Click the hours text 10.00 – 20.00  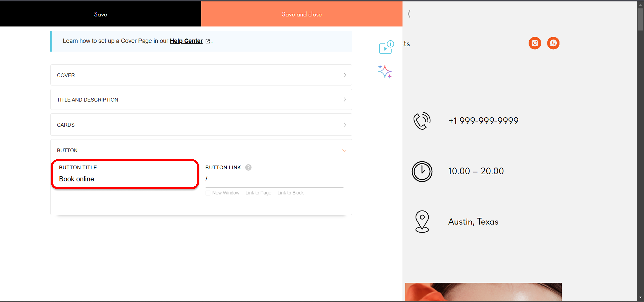(x=476, y=171)
